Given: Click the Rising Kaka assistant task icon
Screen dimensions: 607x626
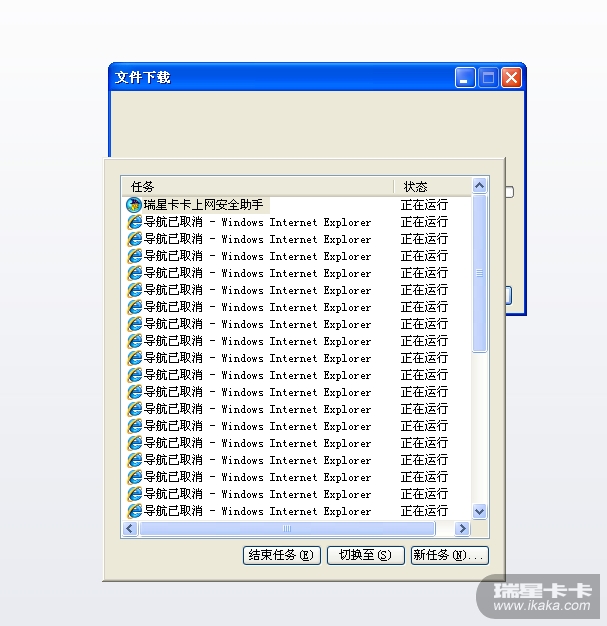Looking at the screenshot, I should point(133,205).
